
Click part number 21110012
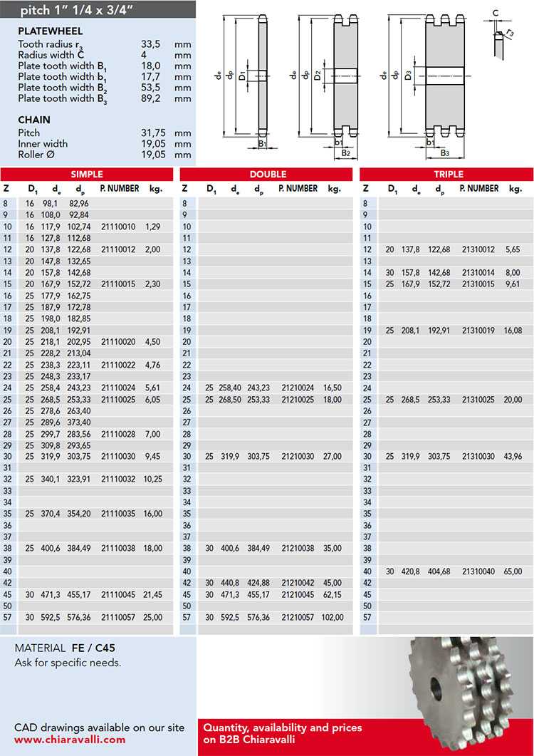click(x=118, y=250)
